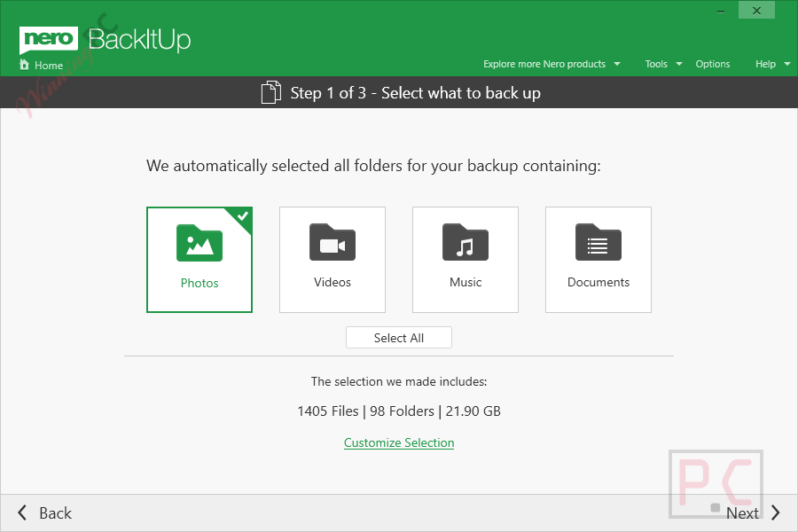This screenshot has height=532, width=798.
Task: Open the Customize Selection link
Action: click(399, 443)
